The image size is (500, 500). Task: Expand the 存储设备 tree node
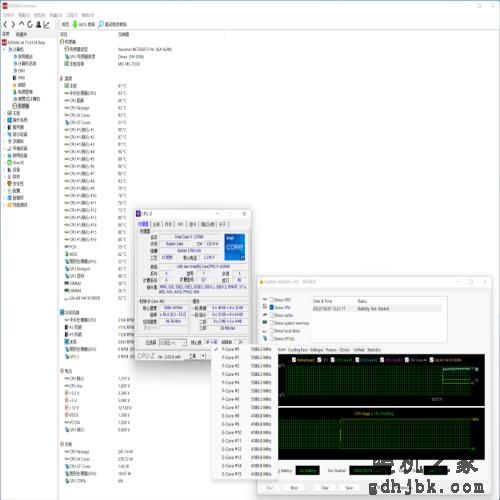point(4,148)
